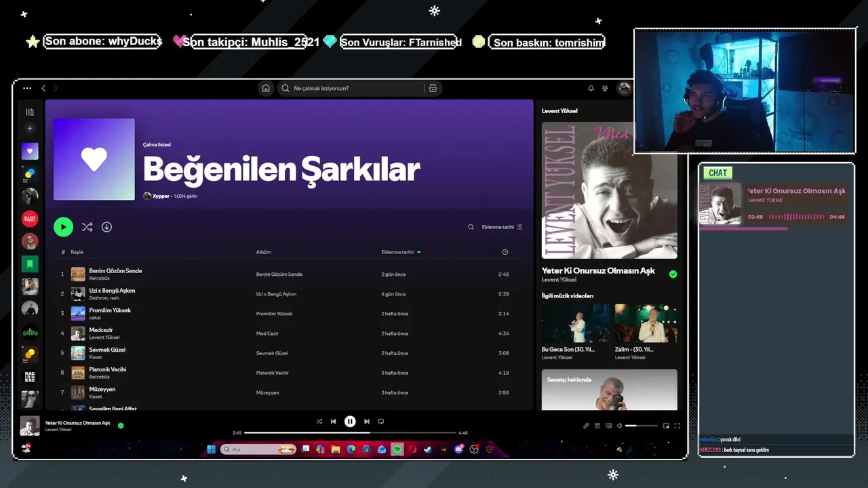868x488 pixels.
Task: Open the play queue
Action: 597,426
